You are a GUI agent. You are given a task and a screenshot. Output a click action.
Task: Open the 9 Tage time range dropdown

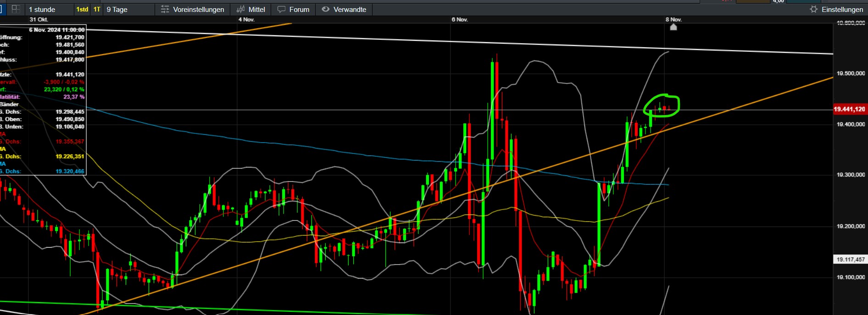[x=128, y=9]
